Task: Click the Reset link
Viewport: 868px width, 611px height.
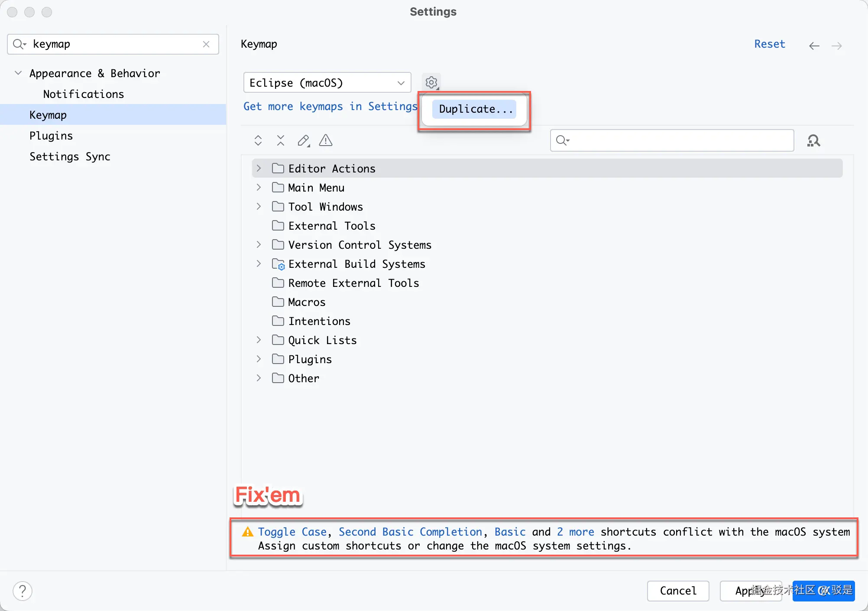Action: (x=769, y=44)
